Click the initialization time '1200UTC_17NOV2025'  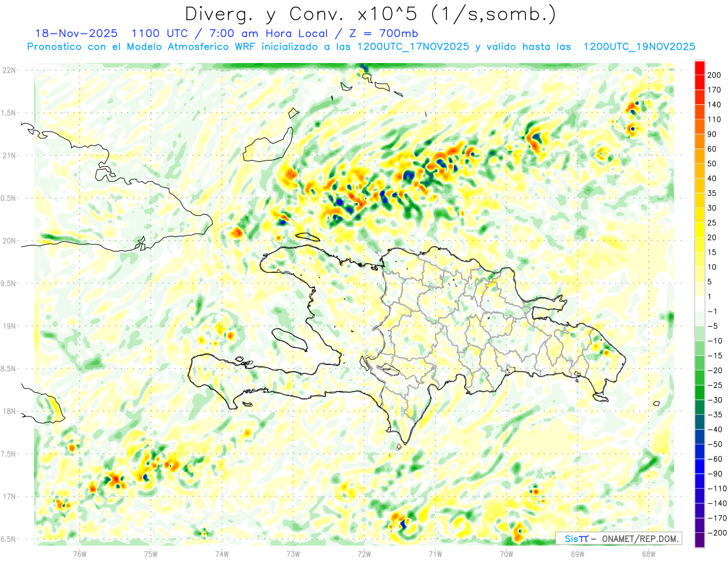(413, 47)
